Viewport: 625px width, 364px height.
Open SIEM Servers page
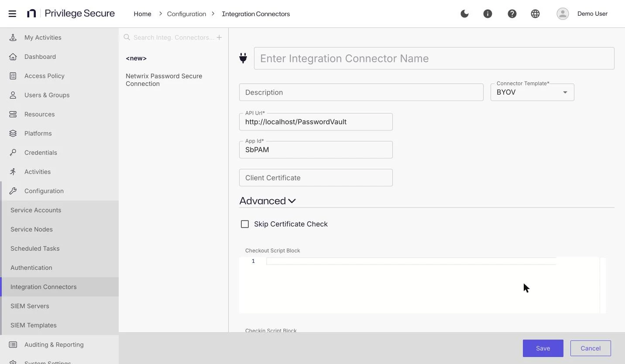[x=59, y=306]
